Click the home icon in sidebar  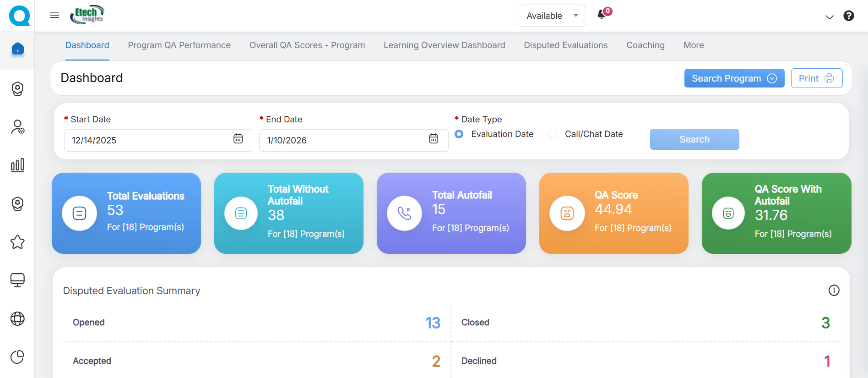point(17,49)
